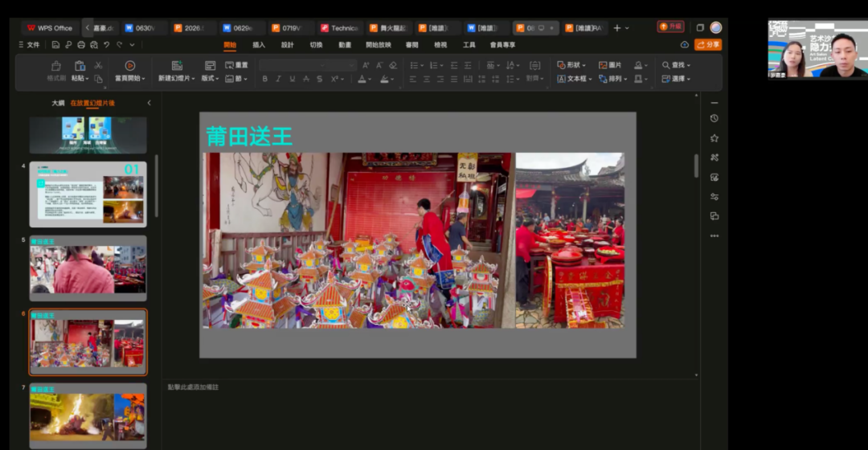The image size is (868, 450).
Task: Click the Cut scissors icon
Action: point(99,65)
